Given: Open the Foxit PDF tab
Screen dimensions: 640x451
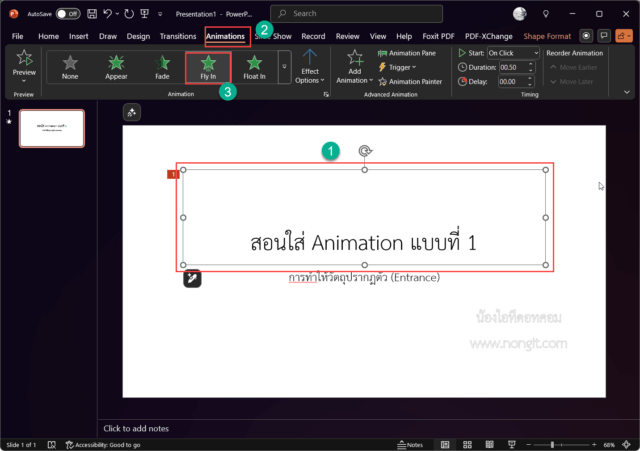Looking at the screenshot, I should [x=438, y=36].
